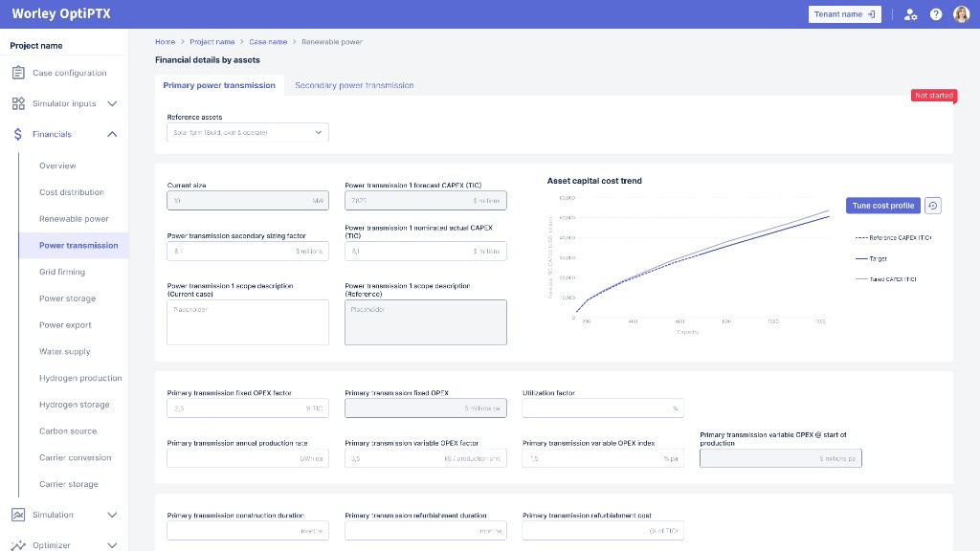The image size is (980, 551).
Task: Open the help question mark icon
Action: click(936, 14)
